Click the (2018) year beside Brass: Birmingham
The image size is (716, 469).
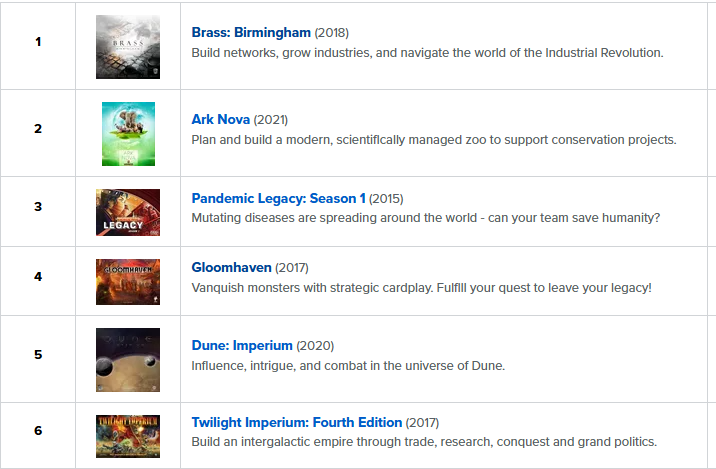pyautogui.click(x=332, y=33)
